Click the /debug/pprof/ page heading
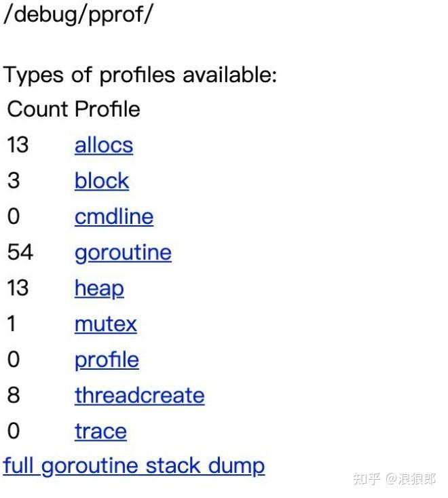The height and width of the screenshot is (498, 448). pyautogui.click(x=78, y=15)
